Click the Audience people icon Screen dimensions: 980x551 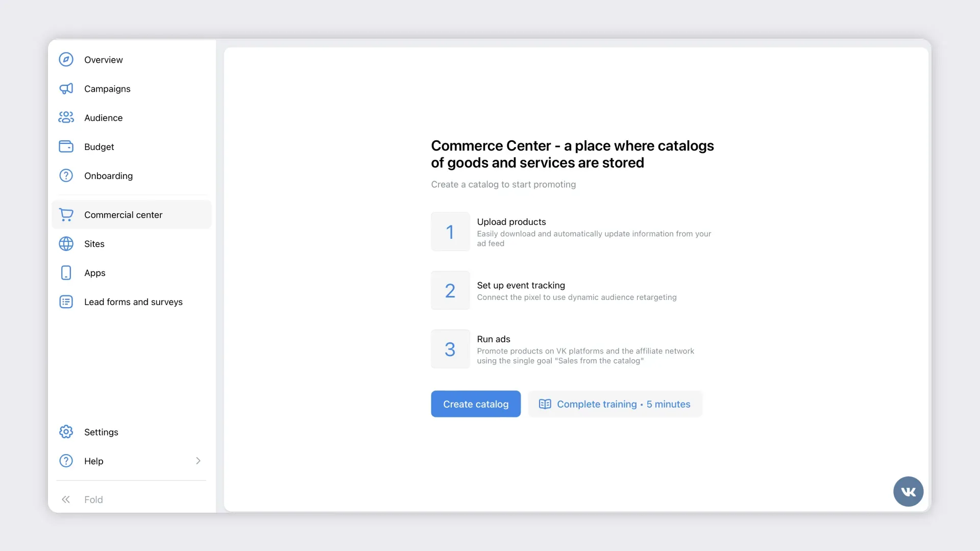click(66, 118)
